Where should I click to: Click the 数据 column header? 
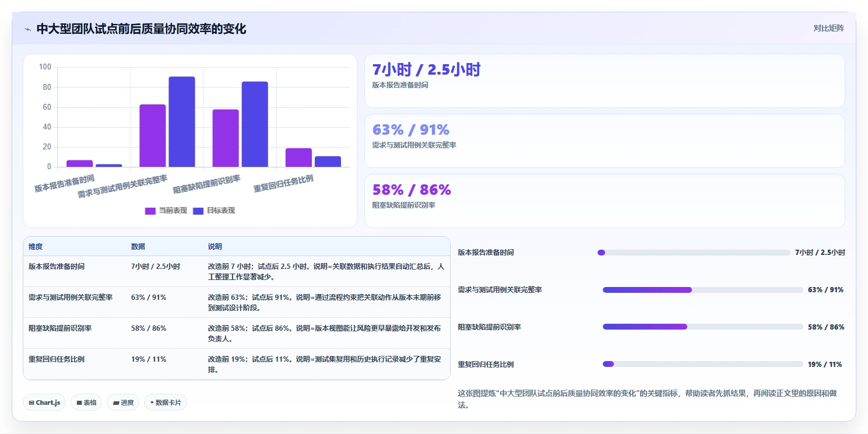click(x=138, y=247)
